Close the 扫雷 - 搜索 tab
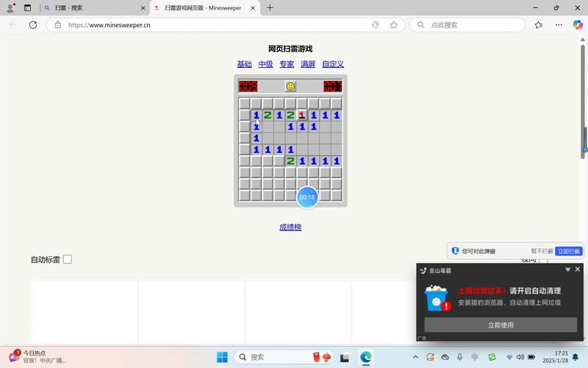This screenshot has height=368, width=588. point(143,8)
